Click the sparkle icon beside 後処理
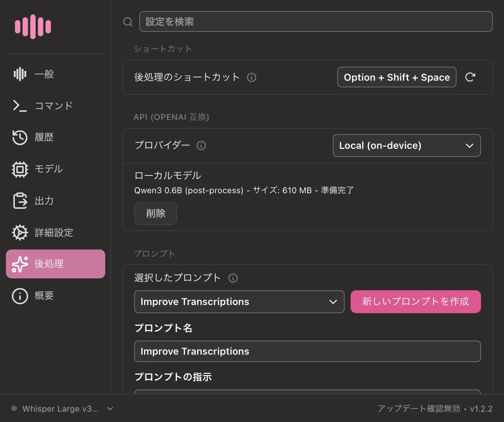The width and height of the screenshot is (504, 422). [20, 264]
